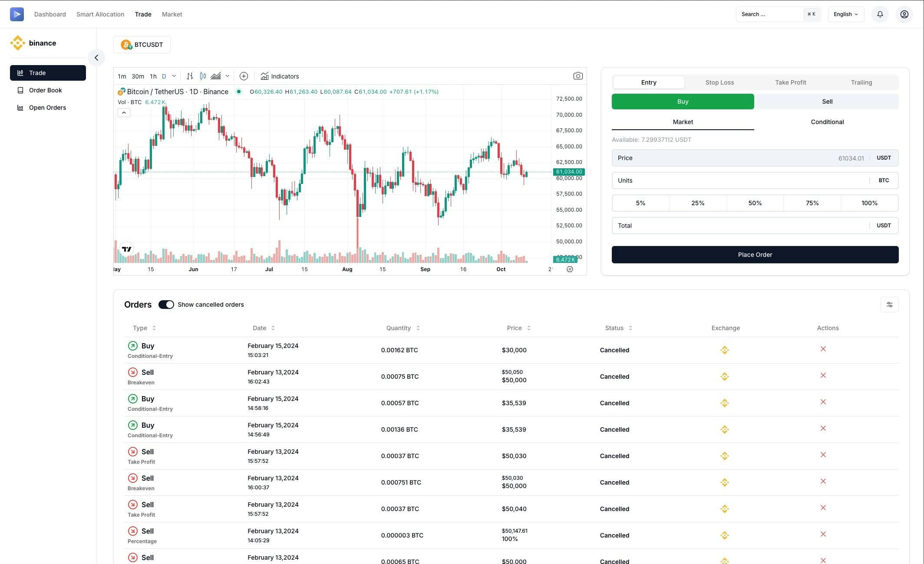Collapse the chart legend with the chevron

coord(124,113)
